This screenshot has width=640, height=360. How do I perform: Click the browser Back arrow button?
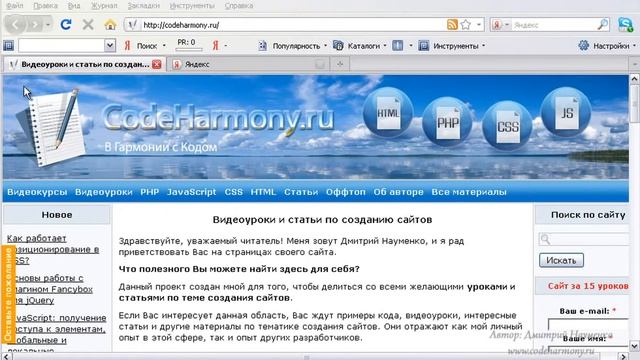(16, 25)
